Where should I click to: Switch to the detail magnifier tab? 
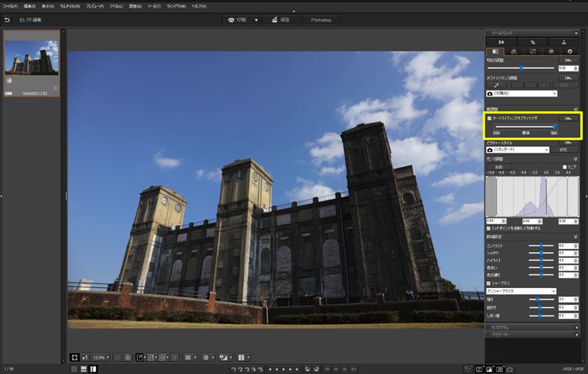tap(514, 52)
